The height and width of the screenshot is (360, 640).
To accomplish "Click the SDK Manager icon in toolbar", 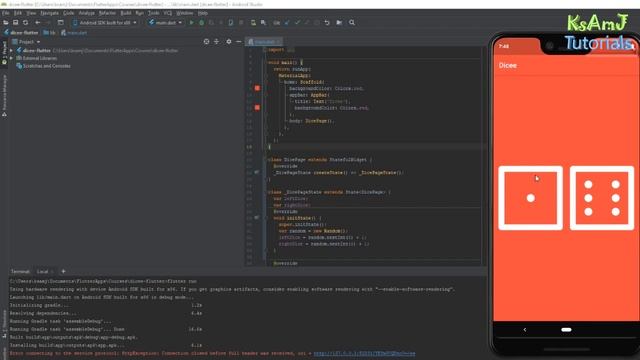I will pyautogui.click(x=264, y=23).
